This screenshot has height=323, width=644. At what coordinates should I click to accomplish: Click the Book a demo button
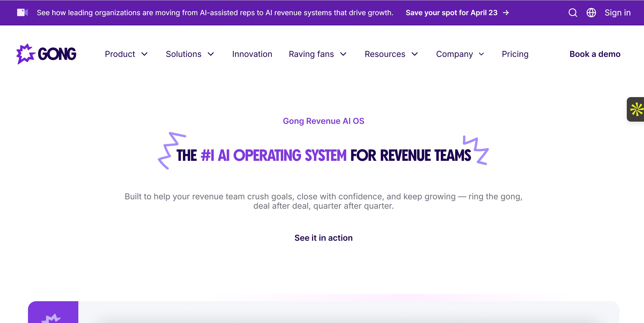595,54
